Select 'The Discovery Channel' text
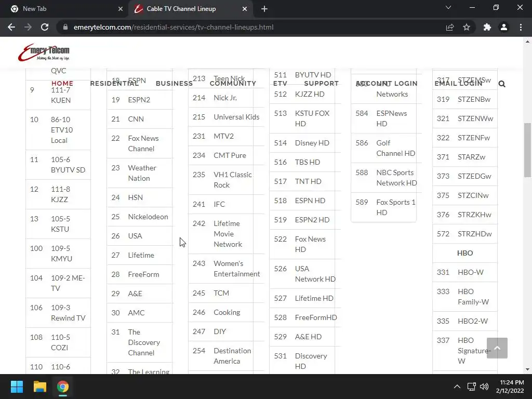Screen dimensions: 532x399 tap(144, 342)
